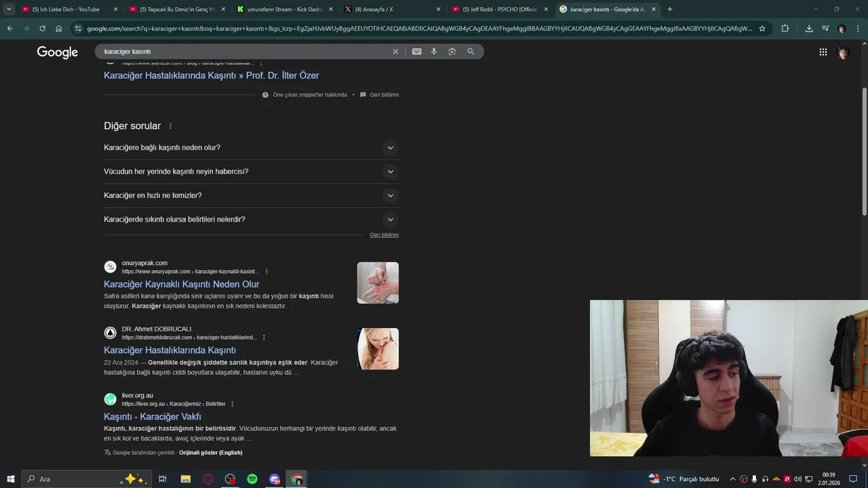Open the tab search dropdown arrow
The height and width of the screenshot is (488, 868).
[9, 9]
